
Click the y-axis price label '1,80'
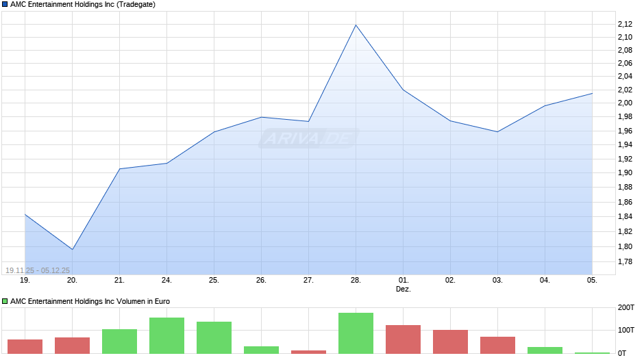625,246
